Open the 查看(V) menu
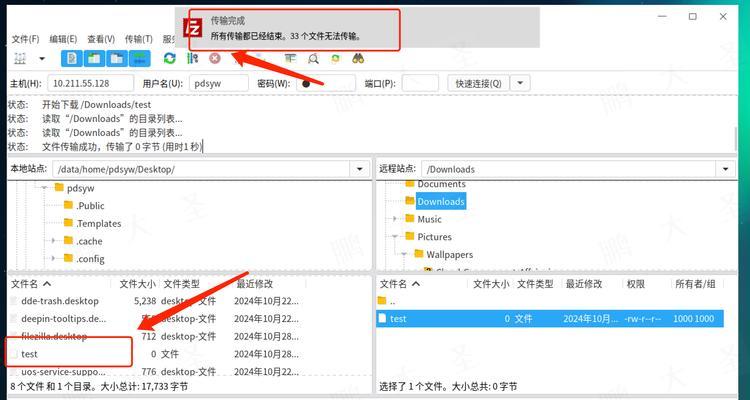 [x=101, y=39]
